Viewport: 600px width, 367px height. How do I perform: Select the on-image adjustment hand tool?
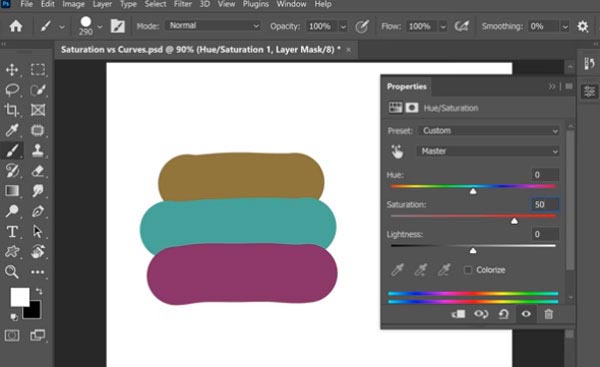397,151
